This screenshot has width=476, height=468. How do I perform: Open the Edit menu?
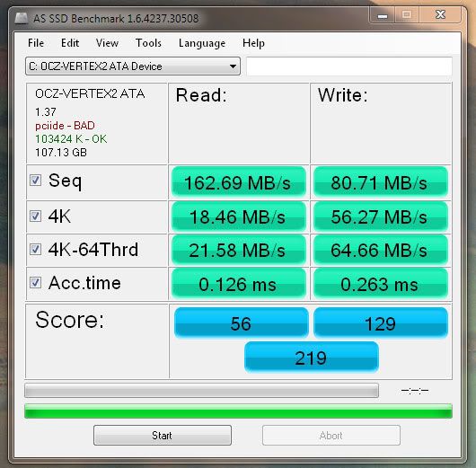click(x=70, y=43)
